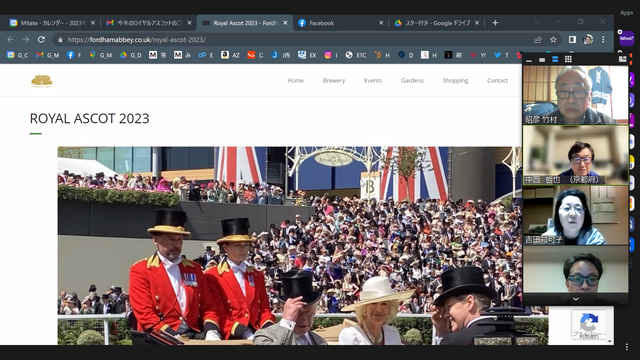Share this page via address bar icon
Screen dimensions: 640x360
click(x=538, y=40)
